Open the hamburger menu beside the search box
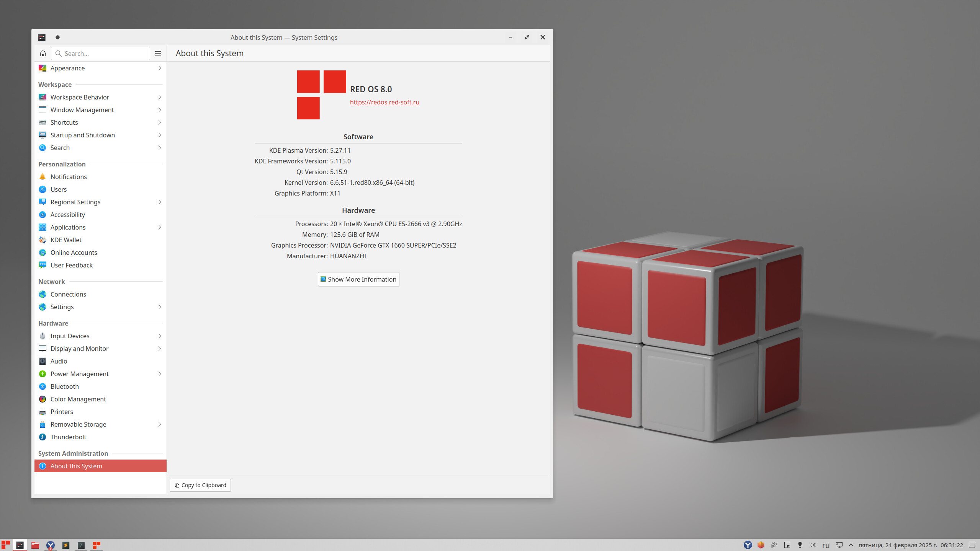980x551 pixels. [x=158, y=53]
